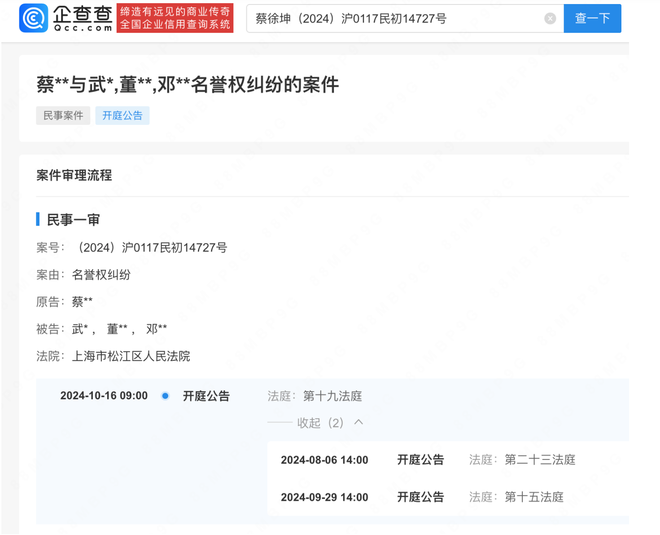Image resolution: width=660 pixels, height=535 pixels.
Task: Click the 企查查 Qcc.com wordmark
Action: 82,18
